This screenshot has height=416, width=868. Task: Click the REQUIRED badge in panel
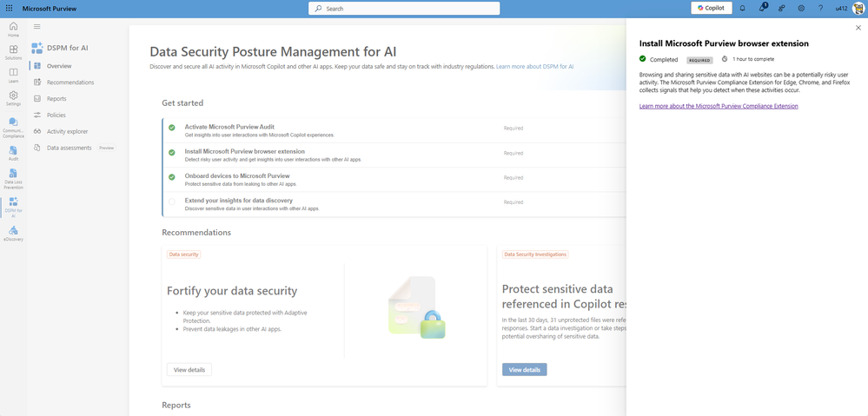(699, 60)
